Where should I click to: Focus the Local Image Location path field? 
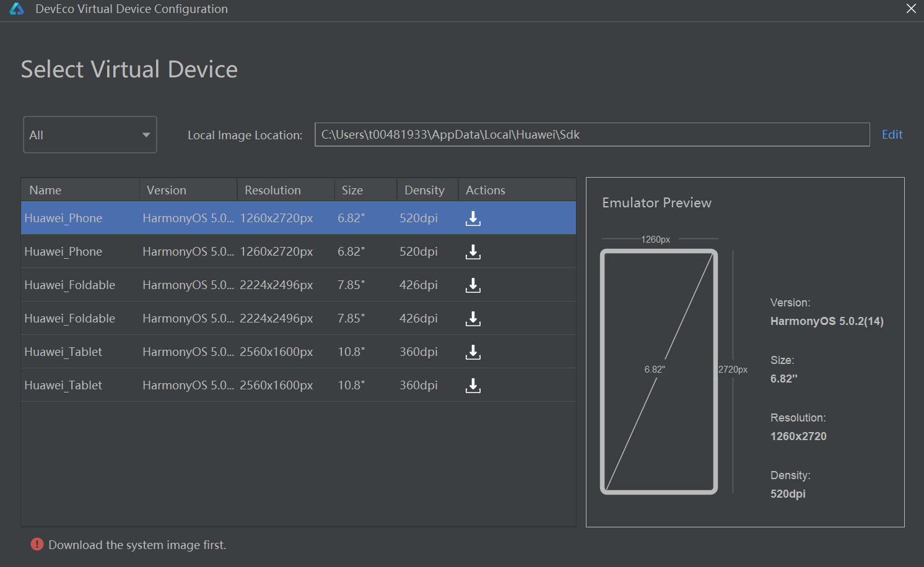point(592,134)
